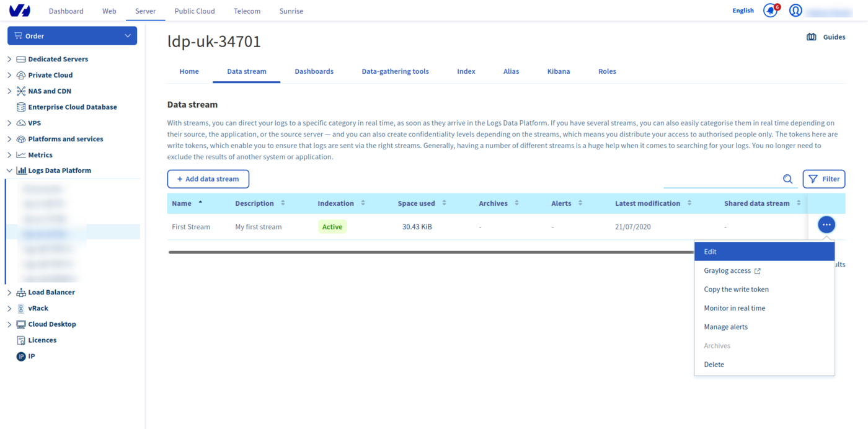The width and height of the screenshot is (868, 429).
Task: Switch to the Kibana tab
Action: coord(558,71)
